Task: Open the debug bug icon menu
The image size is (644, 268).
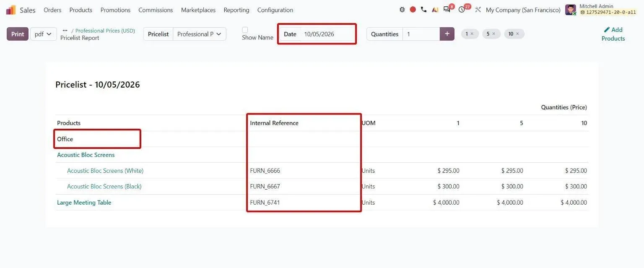Action: coord(402,10)
